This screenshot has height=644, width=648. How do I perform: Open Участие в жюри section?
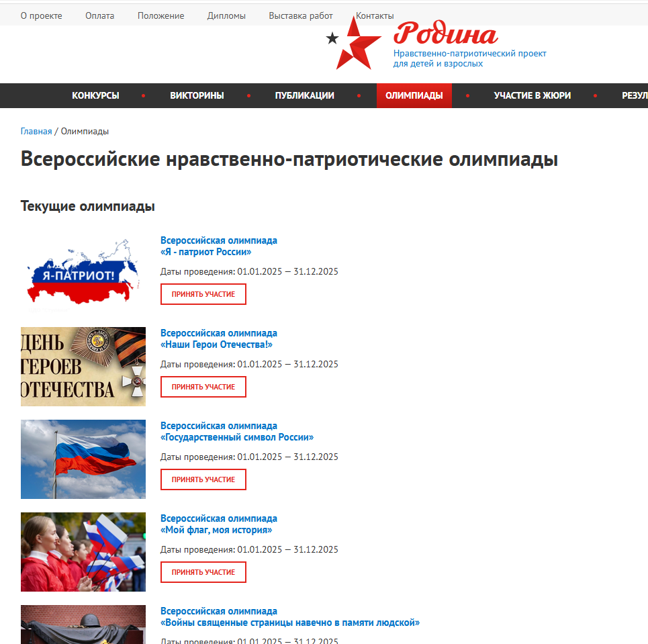point(532,95)
